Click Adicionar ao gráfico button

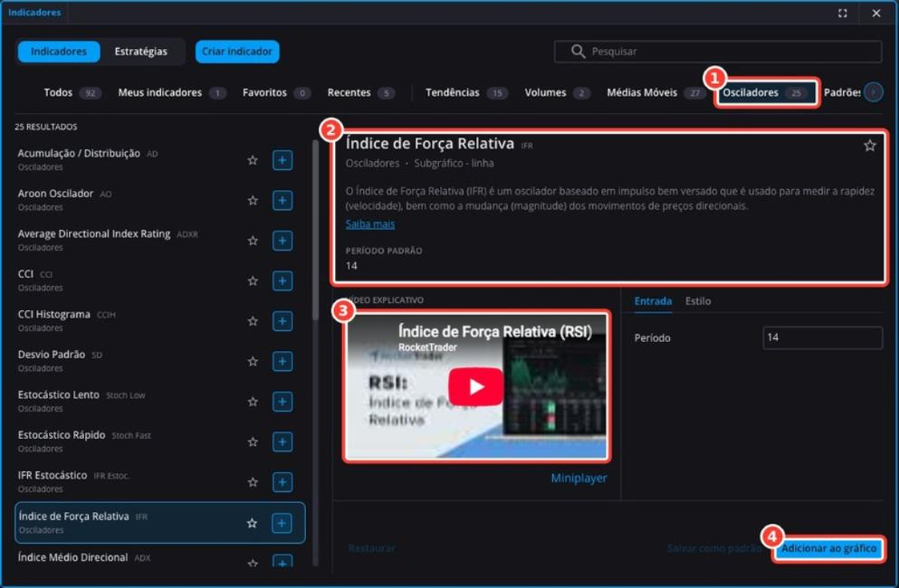828,548
